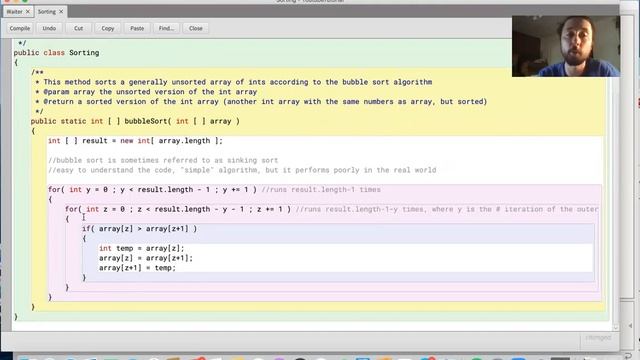
Task: Click the Close button in the editor toolbar
Action: coord(196,28)
